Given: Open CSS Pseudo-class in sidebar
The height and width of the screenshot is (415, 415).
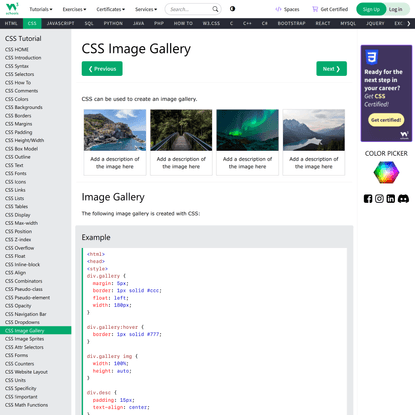Looking at the screenshot, I should tap(35, 289).
